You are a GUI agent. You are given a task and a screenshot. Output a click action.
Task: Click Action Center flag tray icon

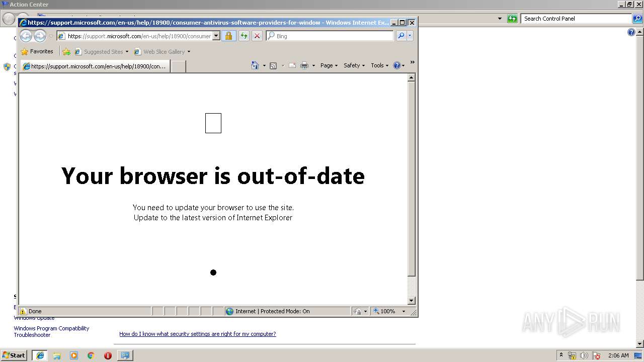pyautogui.click(x=596, y=355)
